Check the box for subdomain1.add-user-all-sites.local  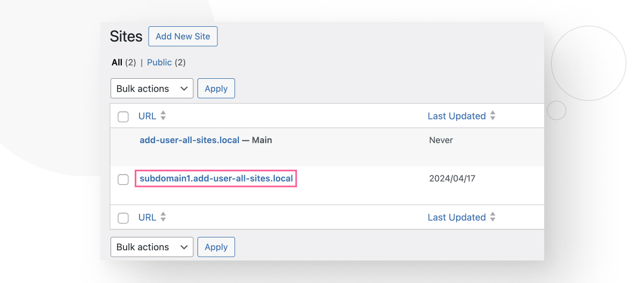(123, 180)
